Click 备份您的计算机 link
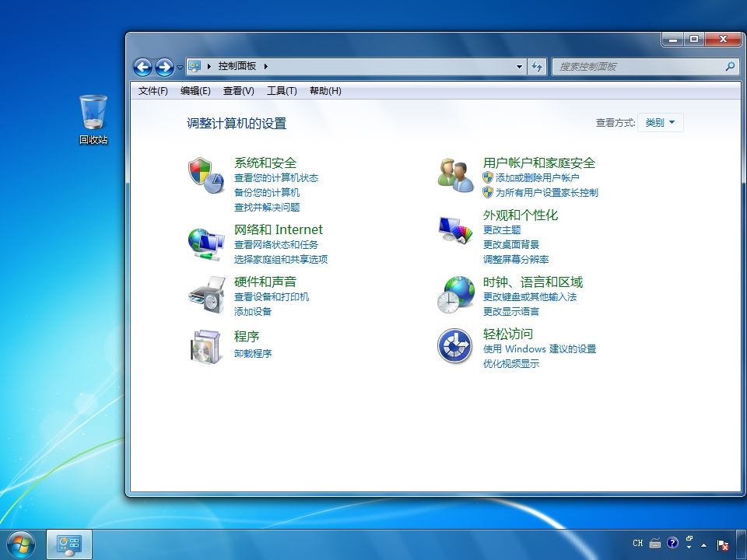747x560 pixels. click(267, 192)
